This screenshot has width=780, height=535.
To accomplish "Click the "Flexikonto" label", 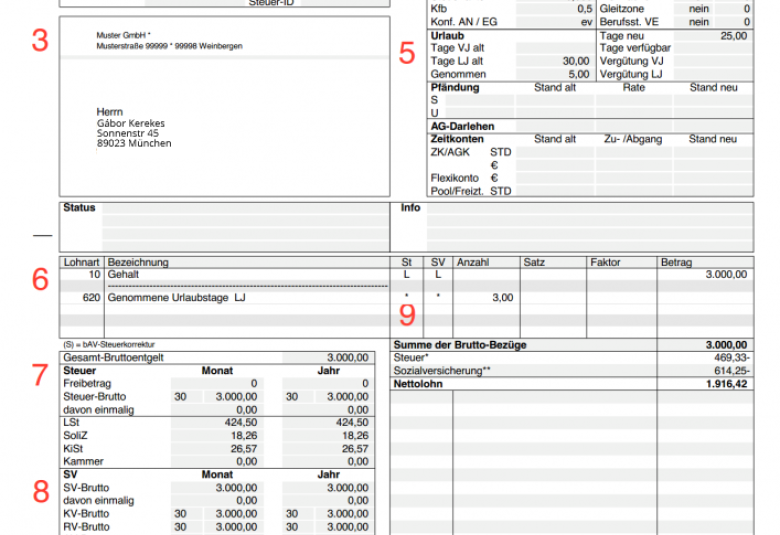I will coord(455,178).
